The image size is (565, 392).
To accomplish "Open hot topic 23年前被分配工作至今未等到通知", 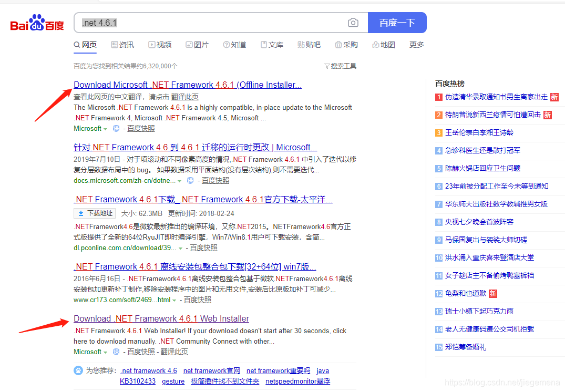I will click(x=497, y=186).
